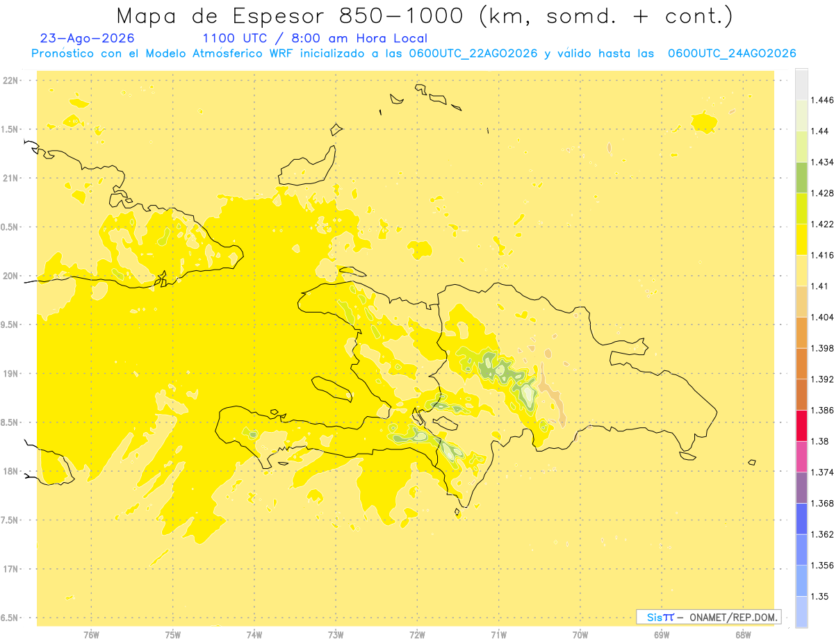Click the longitude label '71W'
The height and width of the screenshot is (644, 834).
point(498,635)
